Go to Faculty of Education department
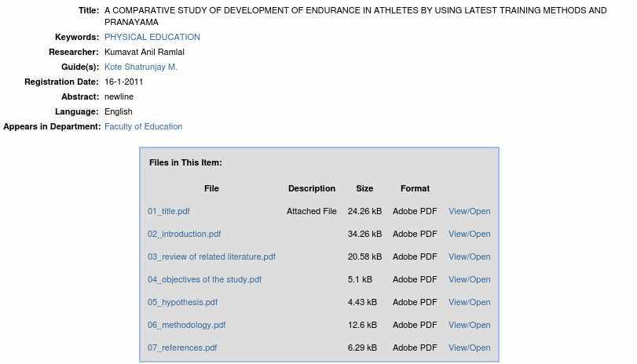 click(143, 126)
